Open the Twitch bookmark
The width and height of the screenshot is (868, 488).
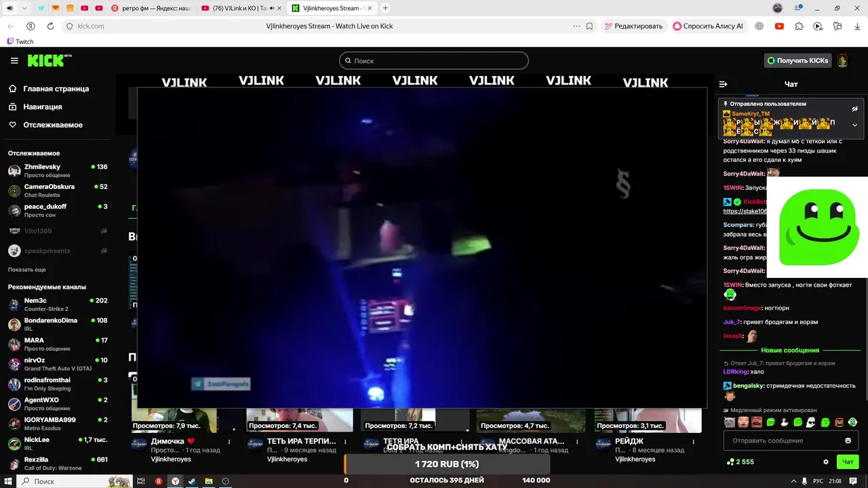tap(20, 41)
